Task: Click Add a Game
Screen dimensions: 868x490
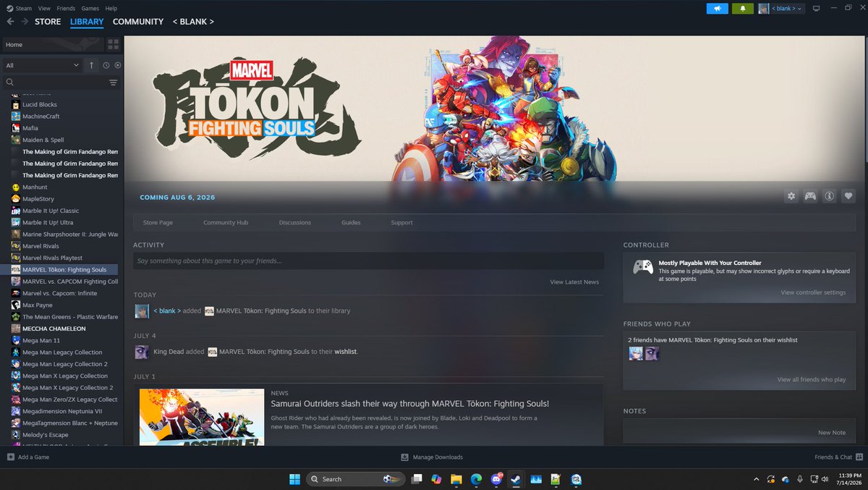Action: point(28,457)
